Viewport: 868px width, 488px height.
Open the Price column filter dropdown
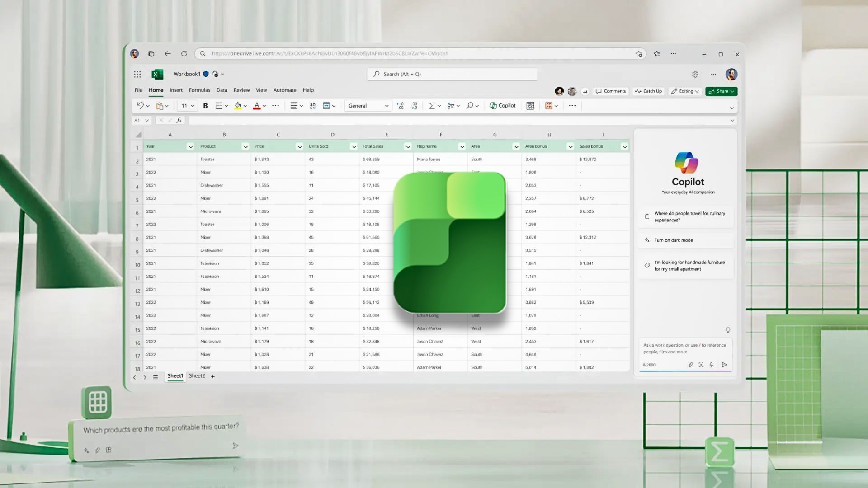299,147
